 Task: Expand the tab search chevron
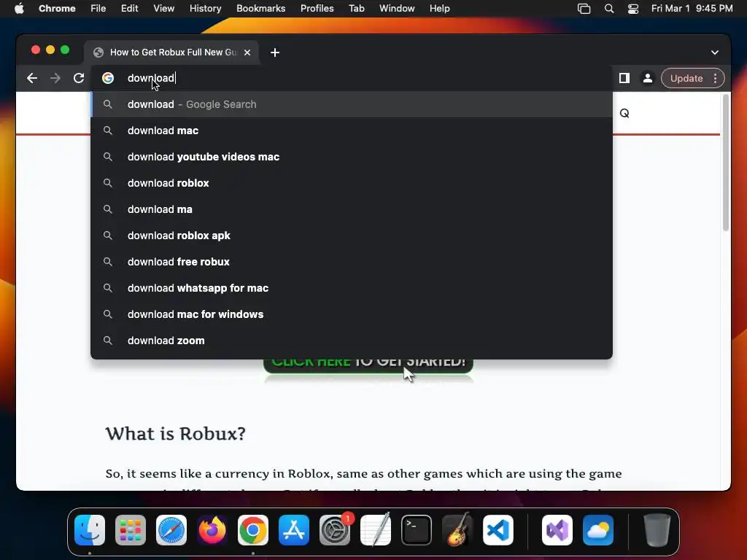tap(715, 52)
